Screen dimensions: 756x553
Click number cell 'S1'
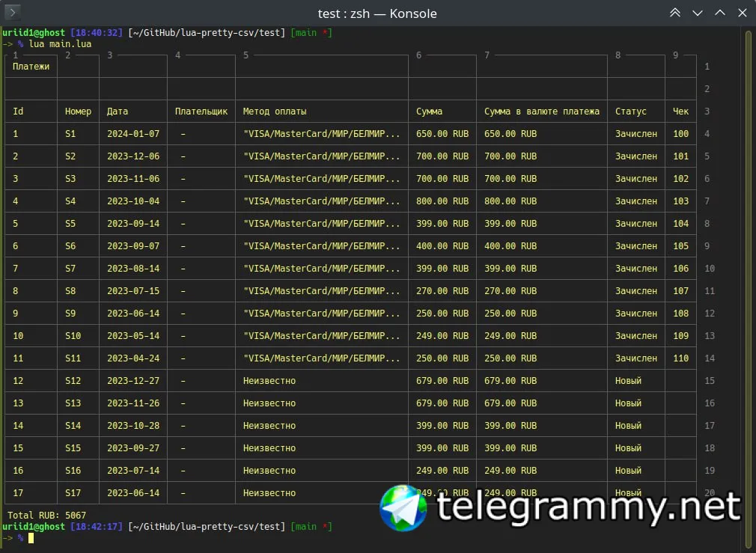tap(70, 133)
